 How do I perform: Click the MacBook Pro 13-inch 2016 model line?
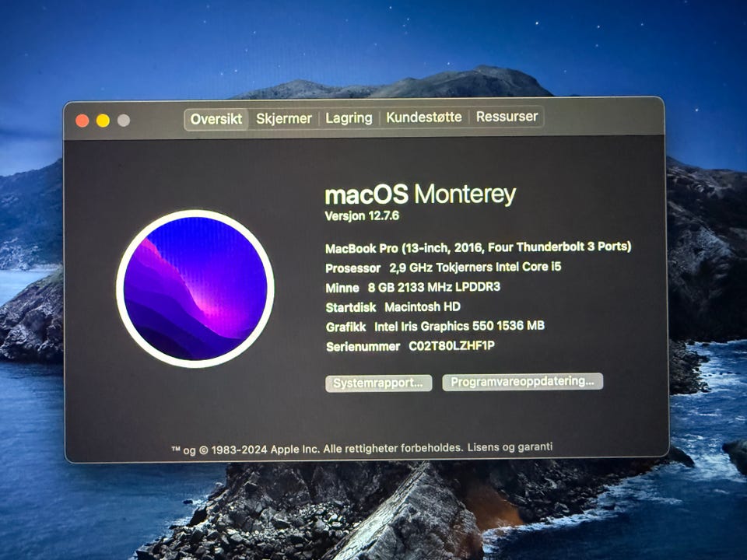pyautogui.click(x=479, y=247)
